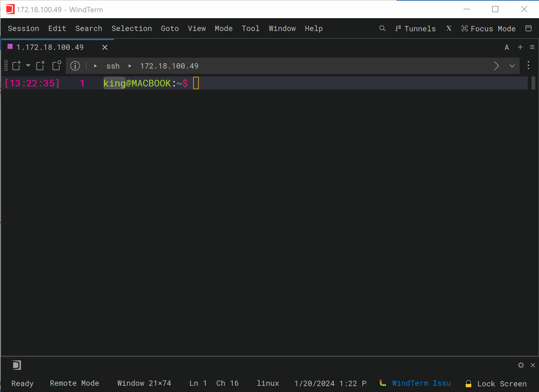The height and width of the screenshot is (392, 539).
Task: Open the three-dot overflow menu
Action: coord(528,66)
